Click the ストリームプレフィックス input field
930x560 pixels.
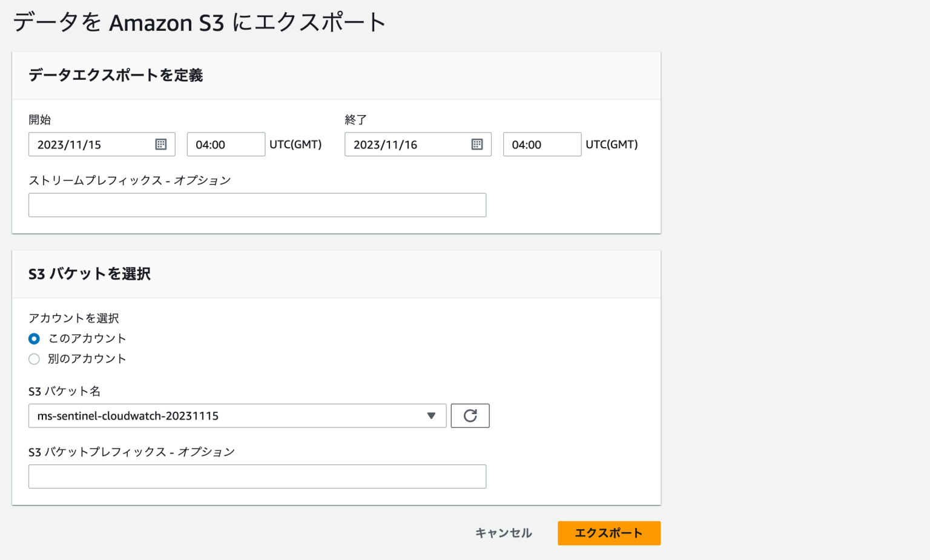(257, 205)
